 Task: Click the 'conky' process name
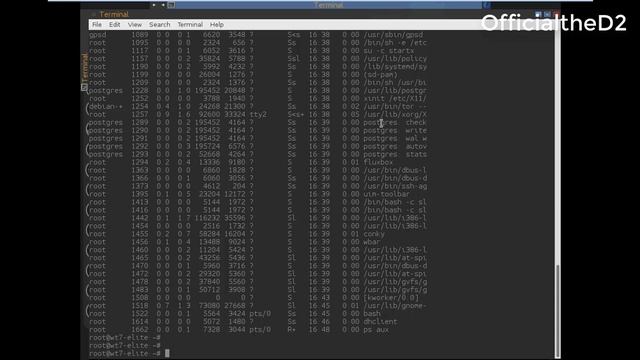(x=374, y=234)
